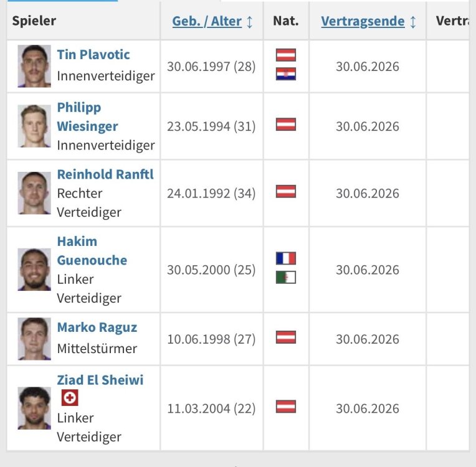Screen dimensions: 476x467
Task: Click Philipp Wiesinger's Austrian flag icon
Action: tap(286, 124)
